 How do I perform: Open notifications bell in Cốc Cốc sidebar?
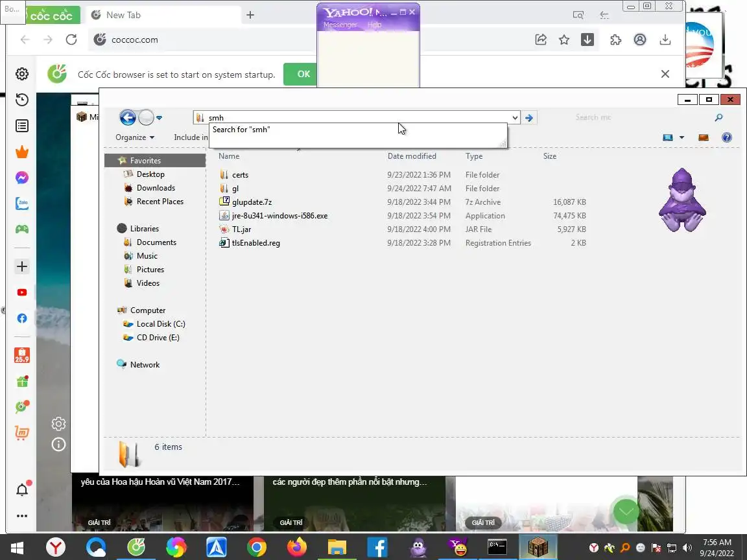(22, 489)
